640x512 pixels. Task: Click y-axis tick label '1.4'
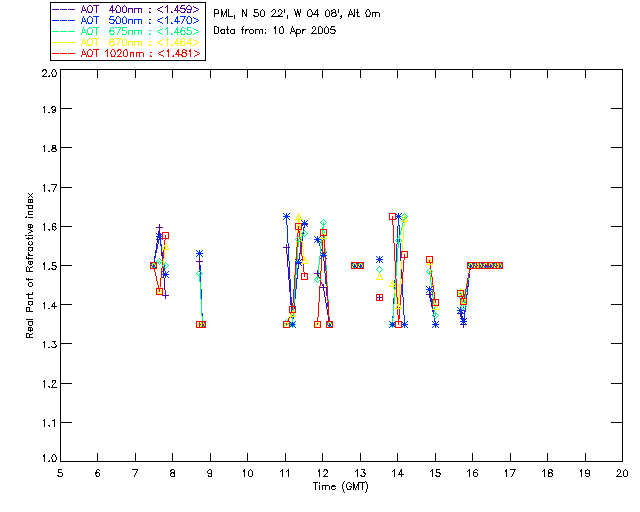coord(49,305)
